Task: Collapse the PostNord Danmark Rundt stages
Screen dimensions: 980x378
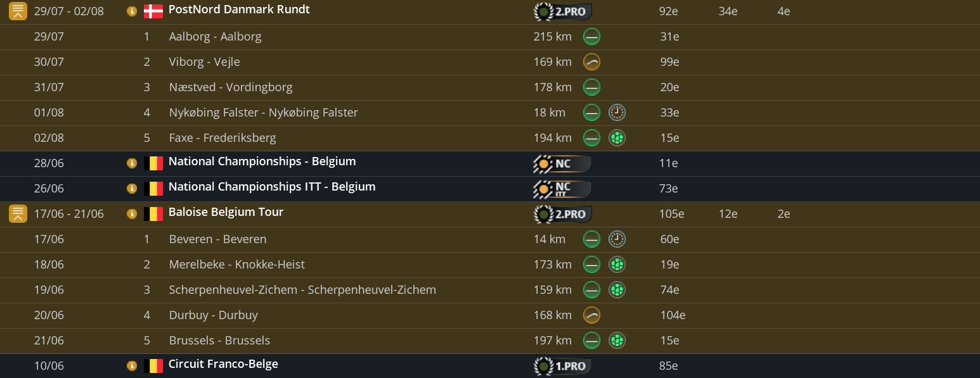Action: click(18, 11)
